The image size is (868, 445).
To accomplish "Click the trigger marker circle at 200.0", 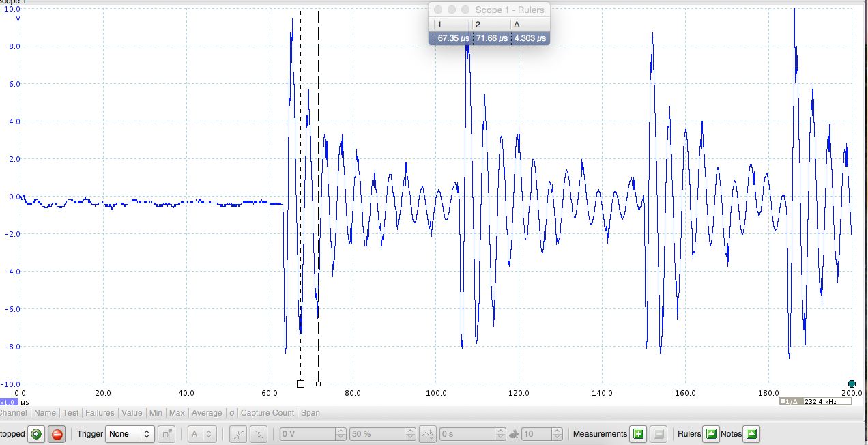I will [x=852, y=384].
